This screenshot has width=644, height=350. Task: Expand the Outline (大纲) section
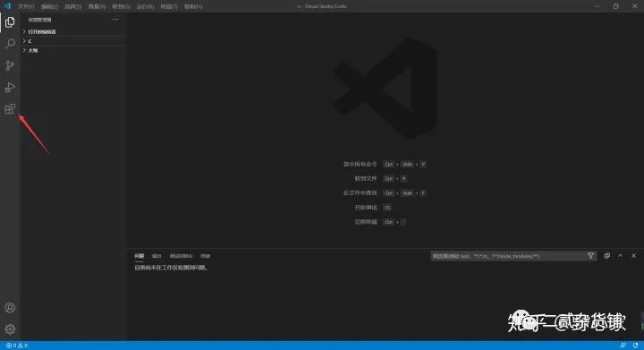point(73,50)
